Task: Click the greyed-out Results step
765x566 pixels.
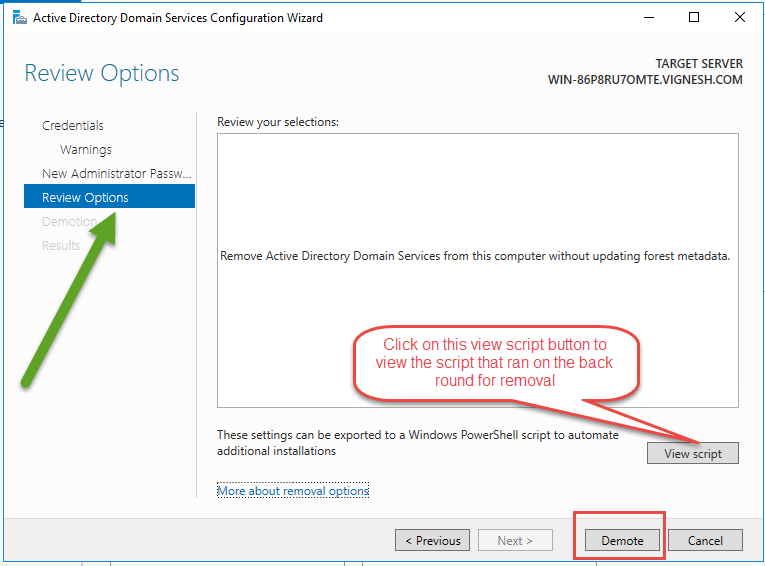Action: 59,245
